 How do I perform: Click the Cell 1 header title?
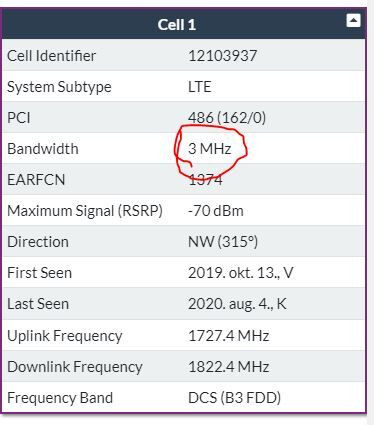[176, 25]
